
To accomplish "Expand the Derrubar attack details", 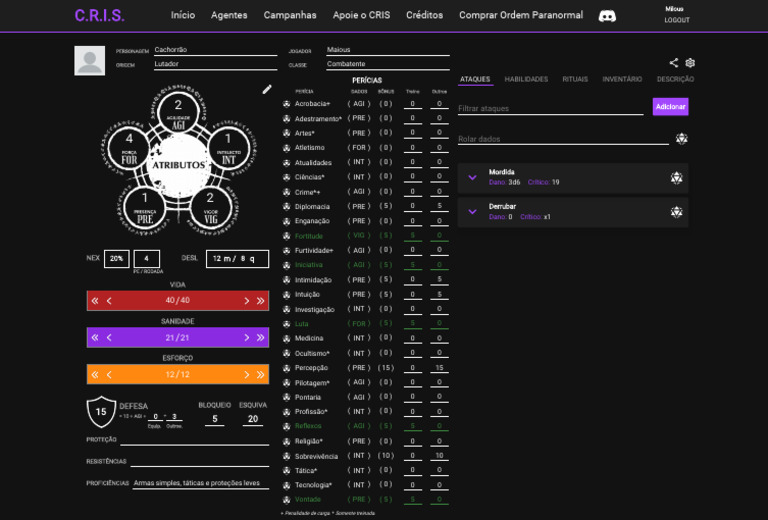I will pos(473,212).
